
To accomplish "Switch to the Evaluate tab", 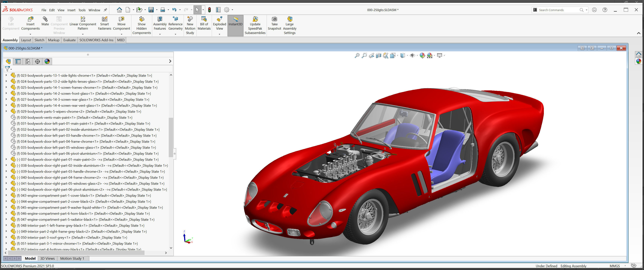I will point(69,40).
